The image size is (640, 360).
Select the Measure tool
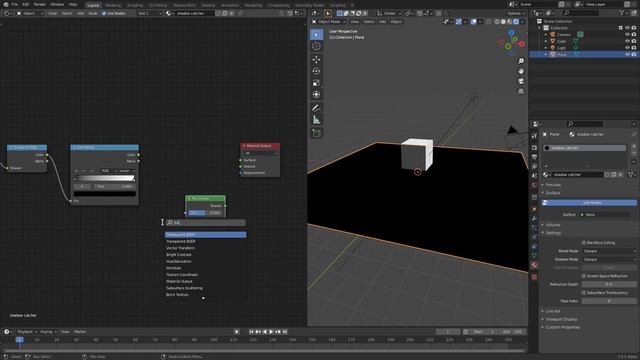click(316, 120)
